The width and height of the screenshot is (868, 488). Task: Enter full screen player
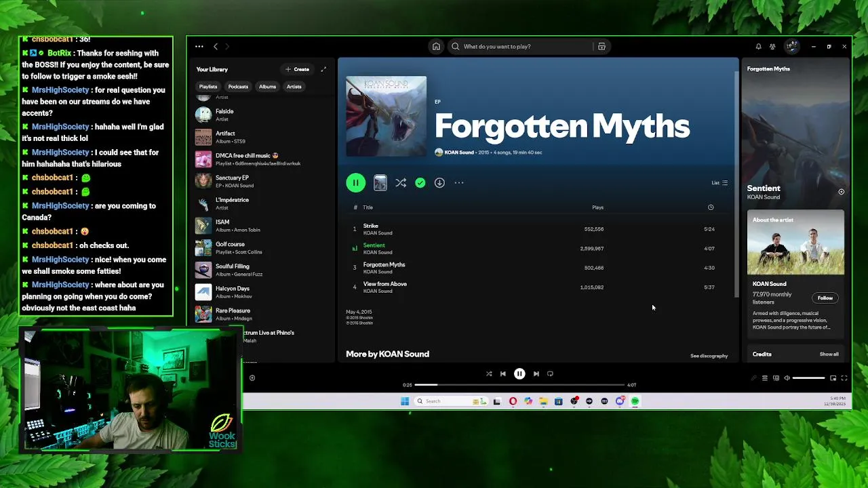(844, 378)
